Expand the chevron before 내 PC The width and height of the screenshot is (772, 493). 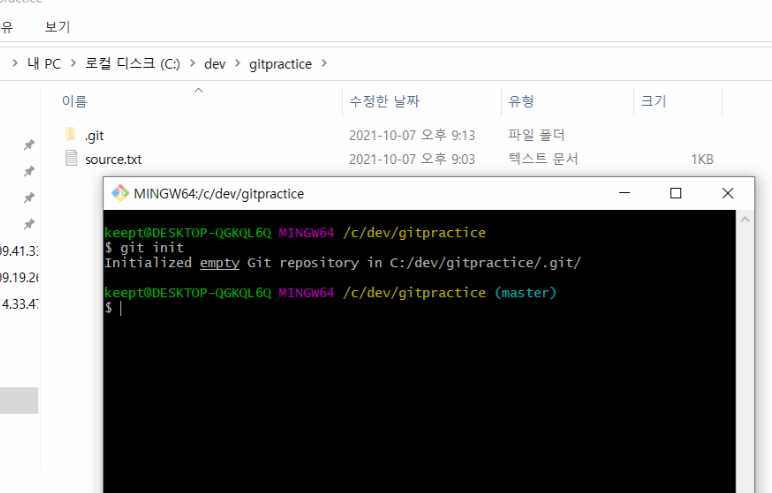coord(15,63)
